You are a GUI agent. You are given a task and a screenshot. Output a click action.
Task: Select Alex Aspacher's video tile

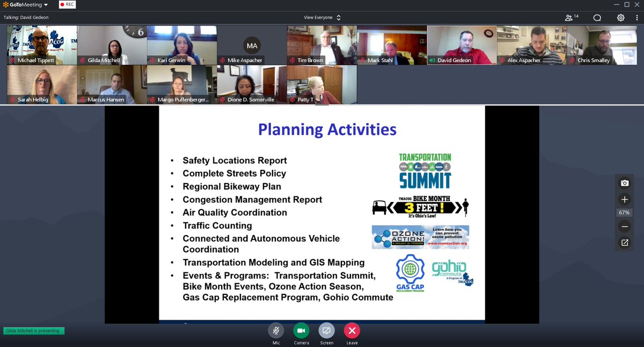click(x=531, y=45)
